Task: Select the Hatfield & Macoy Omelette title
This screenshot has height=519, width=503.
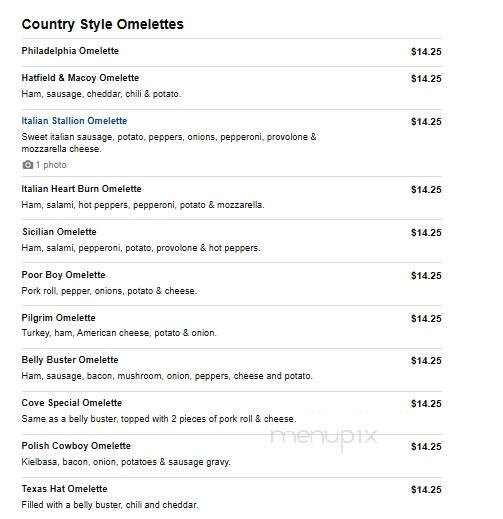Action: 80,78
